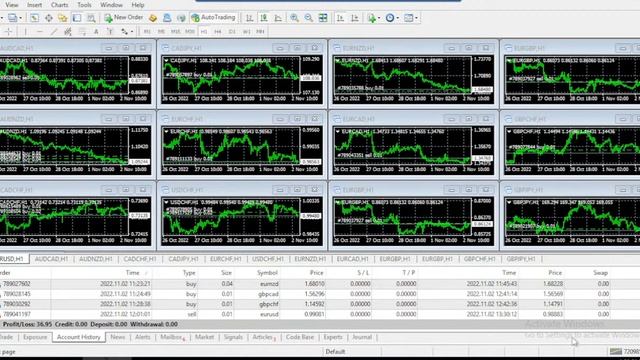Expand the Indicators dropdown arrow

379,18
